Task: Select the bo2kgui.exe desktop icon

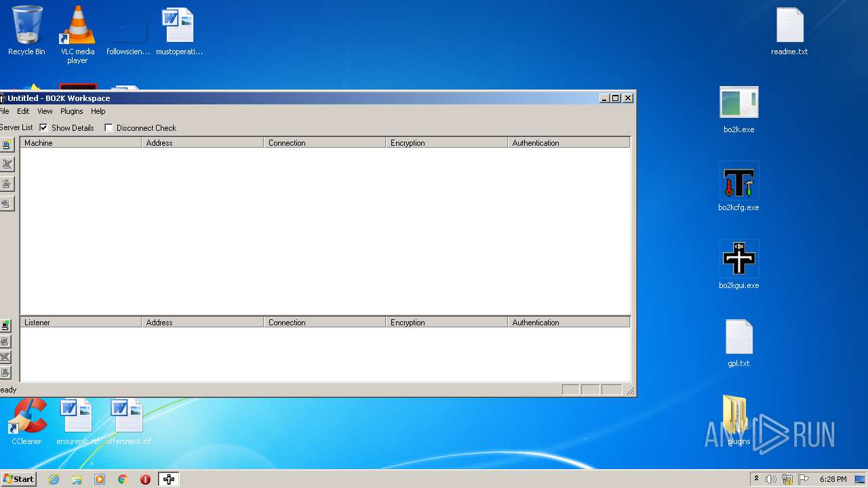Action: tap(738, 265)
